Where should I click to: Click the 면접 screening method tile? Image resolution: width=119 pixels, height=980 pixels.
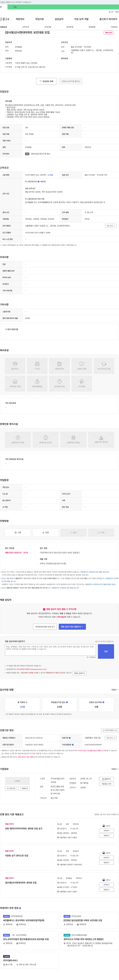pos(46,533)
